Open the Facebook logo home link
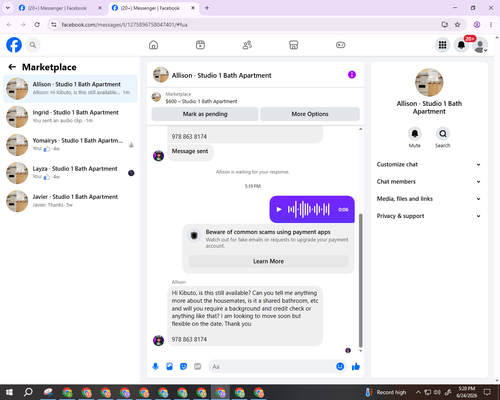 [x=14, y=45]
